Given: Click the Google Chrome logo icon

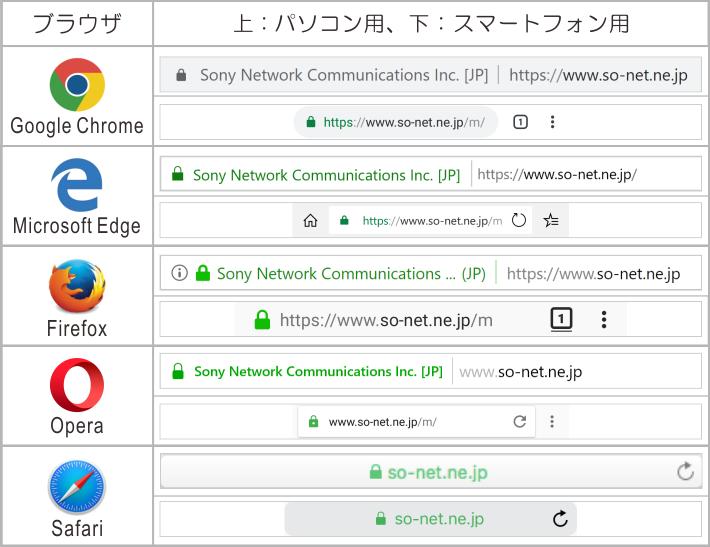Looking at the screenshot, I should [x=77, y=84].
